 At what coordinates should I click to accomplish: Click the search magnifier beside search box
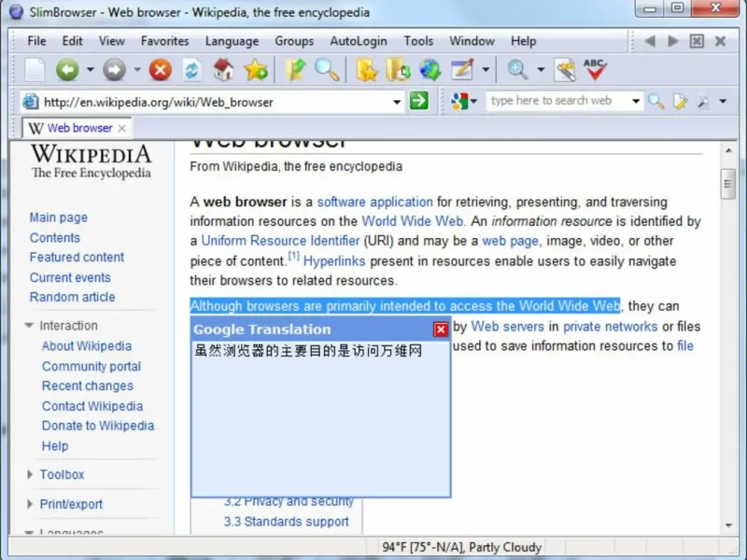coord(656,102)
